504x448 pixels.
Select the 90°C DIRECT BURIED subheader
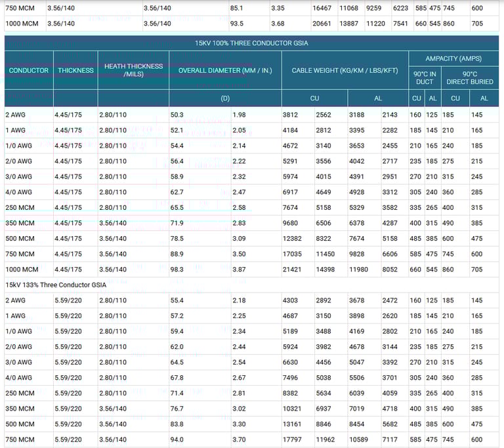coord(470,78)
